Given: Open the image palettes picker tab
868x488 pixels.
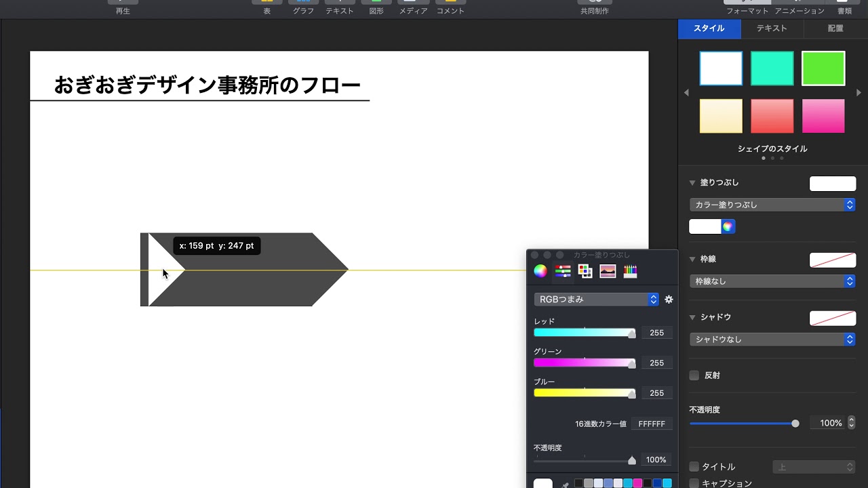Looking at the screenshot, I should coord(608,270).
